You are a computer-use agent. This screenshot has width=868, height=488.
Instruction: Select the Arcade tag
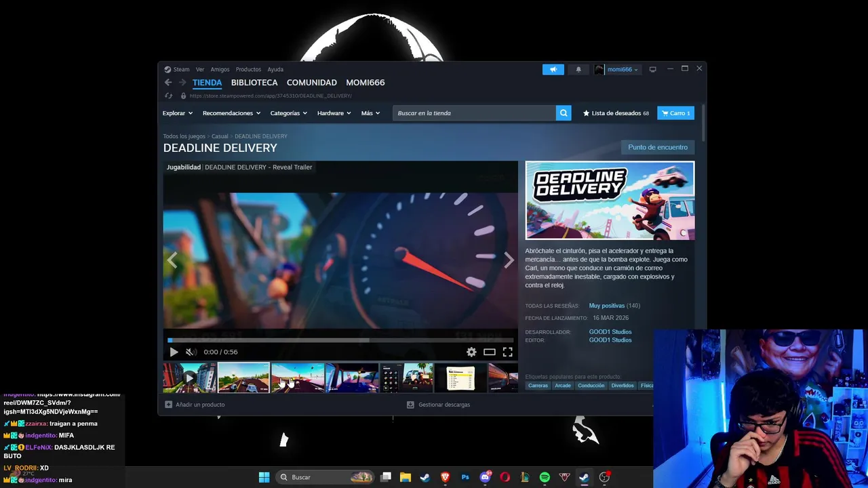[x=563, y=386]
